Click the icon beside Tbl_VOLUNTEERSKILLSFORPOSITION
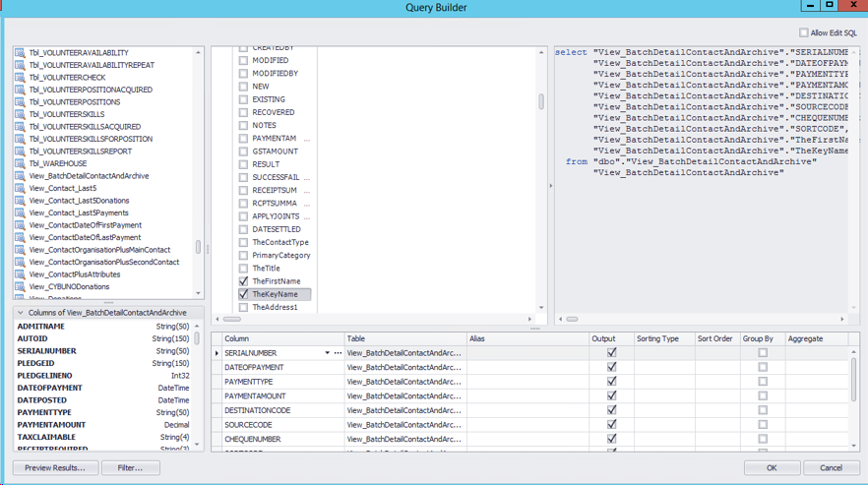868x485 pixels. tap(20, 139)
